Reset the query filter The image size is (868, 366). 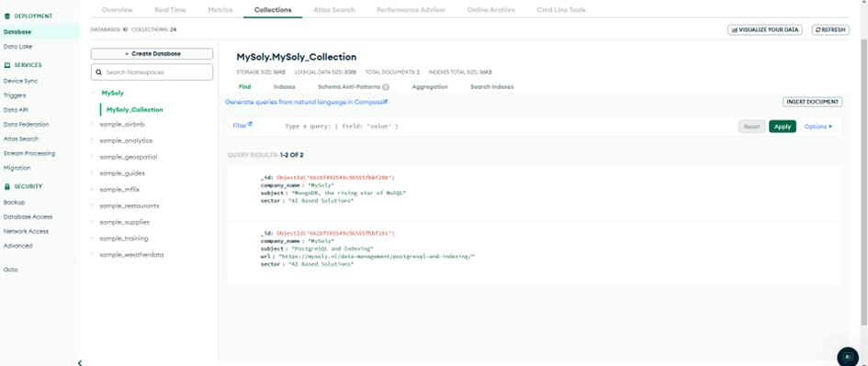coord(751,127)
